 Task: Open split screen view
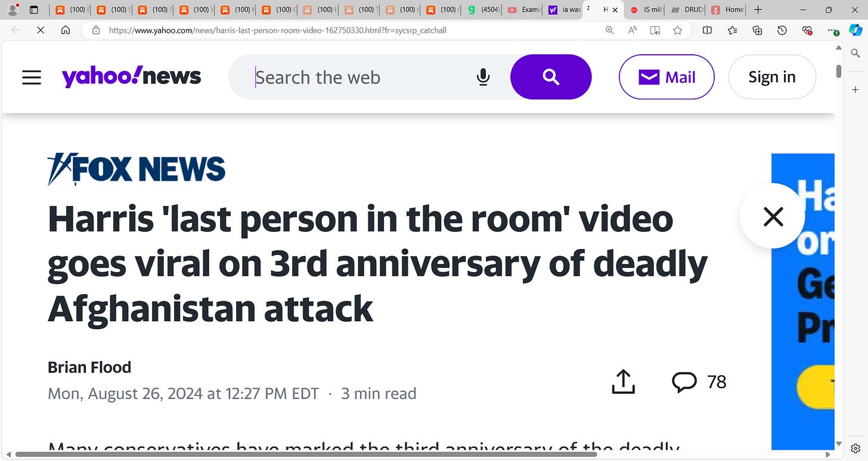click(707, 30)
